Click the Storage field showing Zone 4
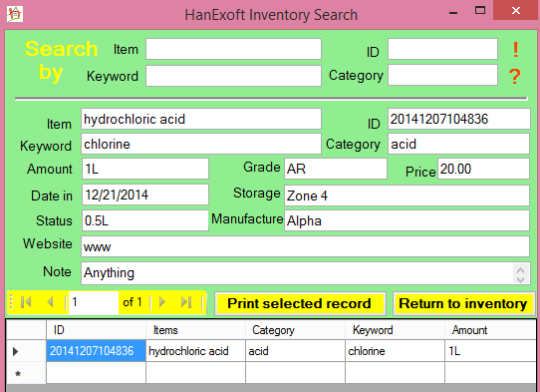Screen dimensions: 540x392 click(x=407, y=195)
